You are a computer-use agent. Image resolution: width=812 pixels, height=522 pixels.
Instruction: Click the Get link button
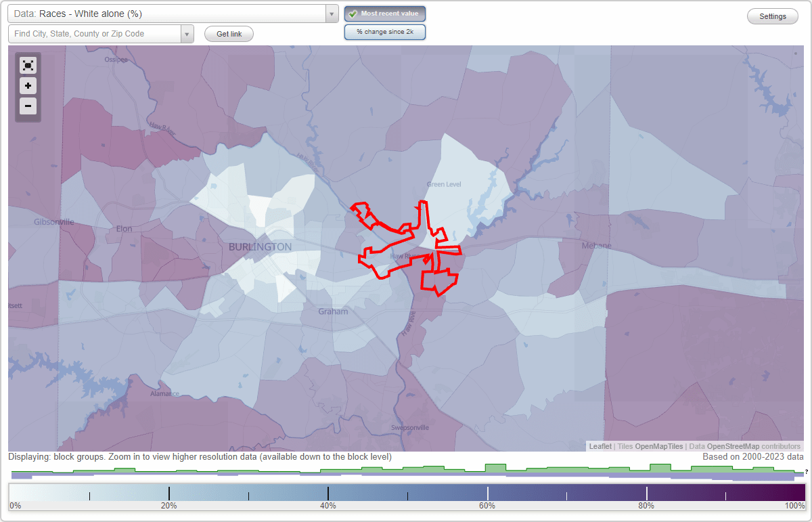[x=228, y=33]
